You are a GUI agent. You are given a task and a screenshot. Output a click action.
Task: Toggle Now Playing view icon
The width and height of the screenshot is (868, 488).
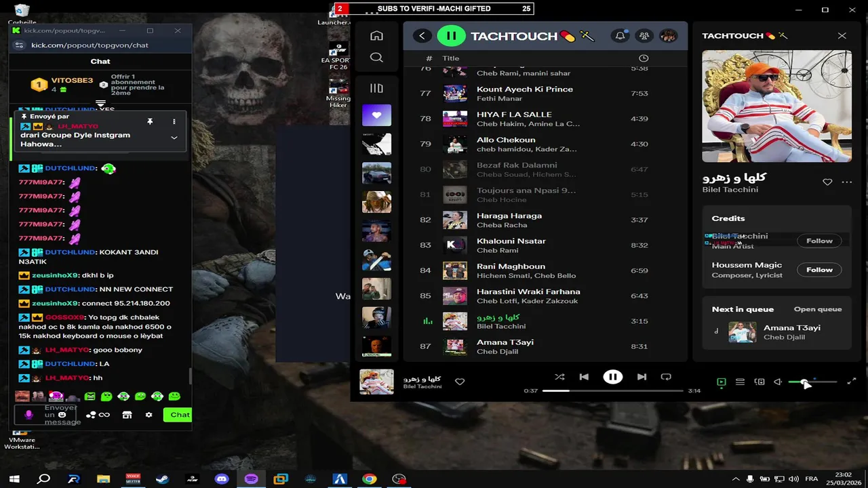click(x=722, y=382)
